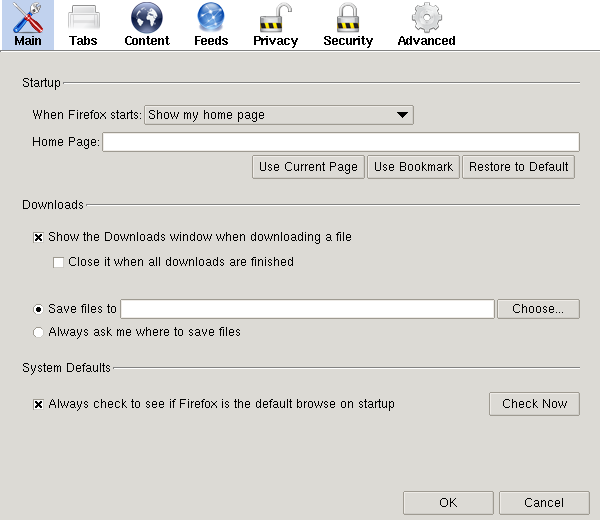Toggle Show the Downloads window checkbox
Screen dimensions: 600x520
38,238
